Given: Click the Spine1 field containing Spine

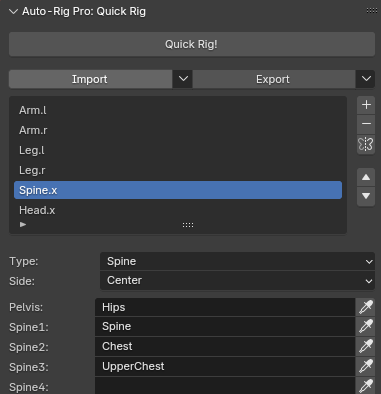Looking at the screenshot, I should 225,326.
